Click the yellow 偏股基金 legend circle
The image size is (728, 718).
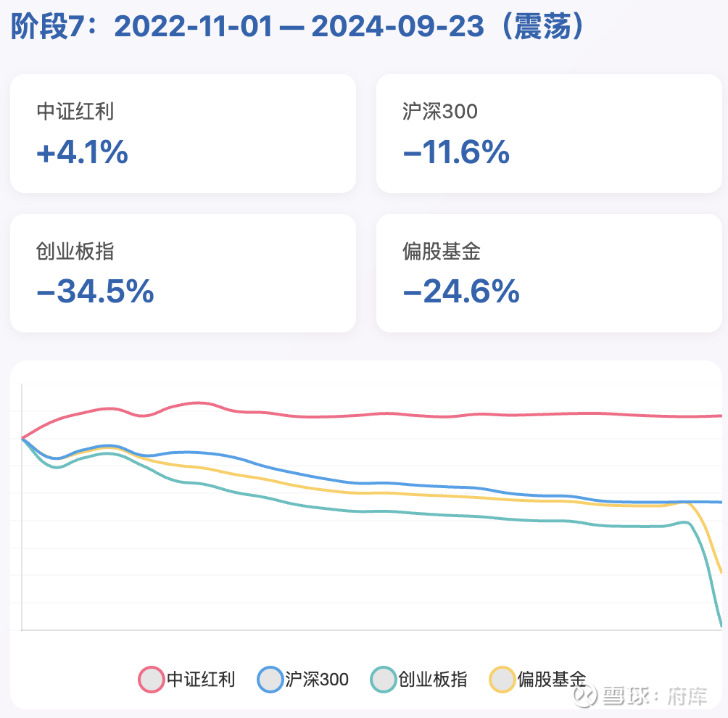(502, 680)
